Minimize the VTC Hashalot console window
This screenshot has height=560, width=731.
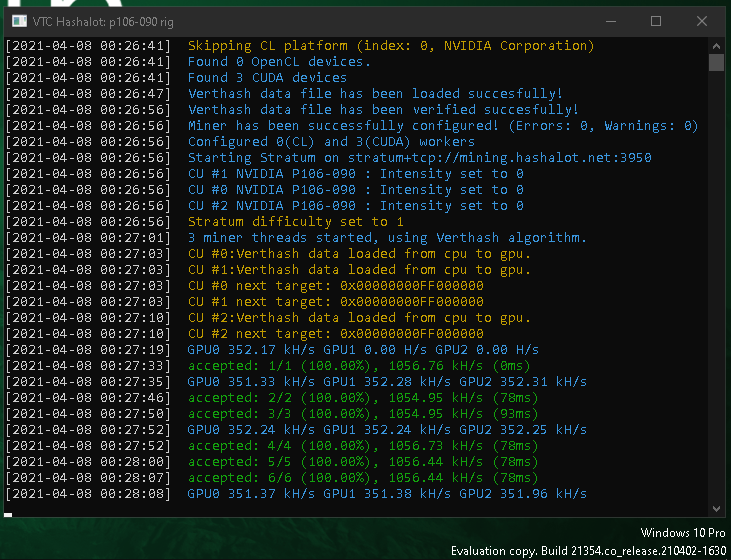click(611, 21)
